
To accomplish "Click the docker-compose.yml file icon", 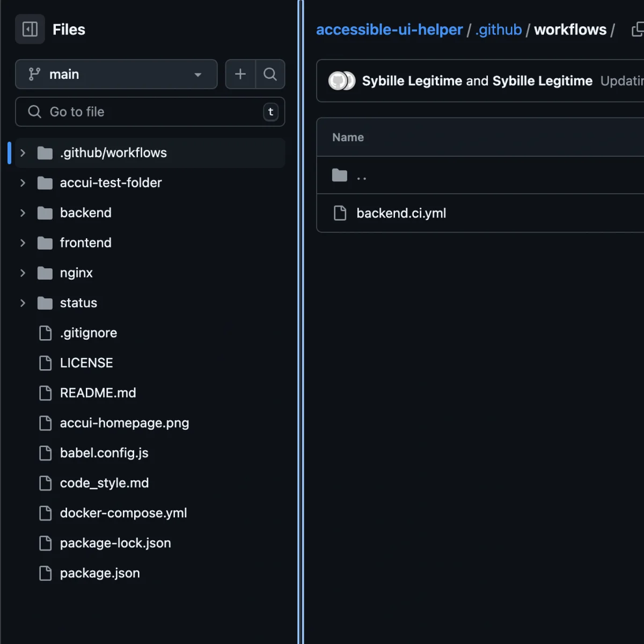I will pos(46,514).
